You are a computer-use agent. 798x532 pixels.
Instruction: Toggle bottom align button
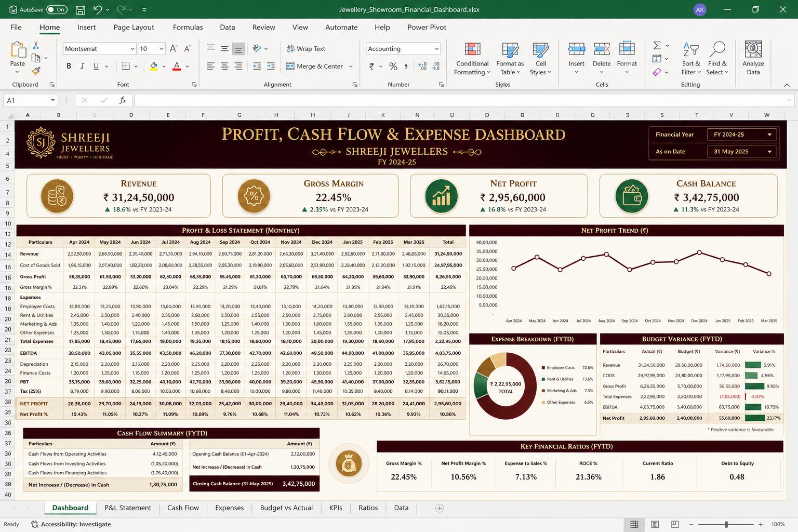click(238, 48)
